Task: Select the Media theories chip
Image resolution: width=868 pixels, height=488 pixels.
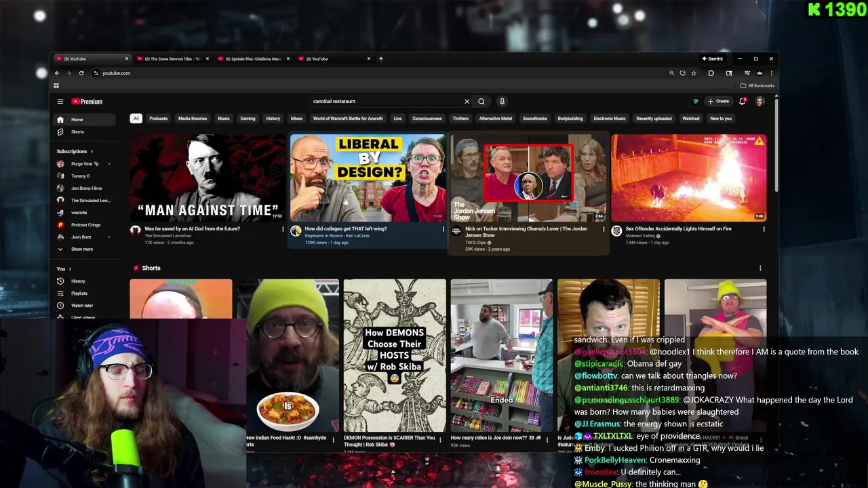Action: click(x=193, y=119)
